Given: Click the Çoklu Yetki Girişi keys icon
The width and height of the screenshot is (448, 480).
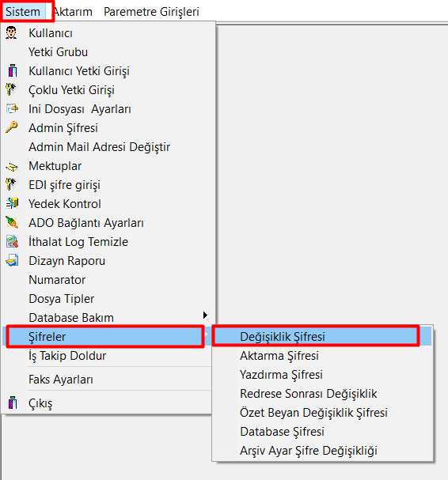Looking at the screenshot, I should pos(11,89).
